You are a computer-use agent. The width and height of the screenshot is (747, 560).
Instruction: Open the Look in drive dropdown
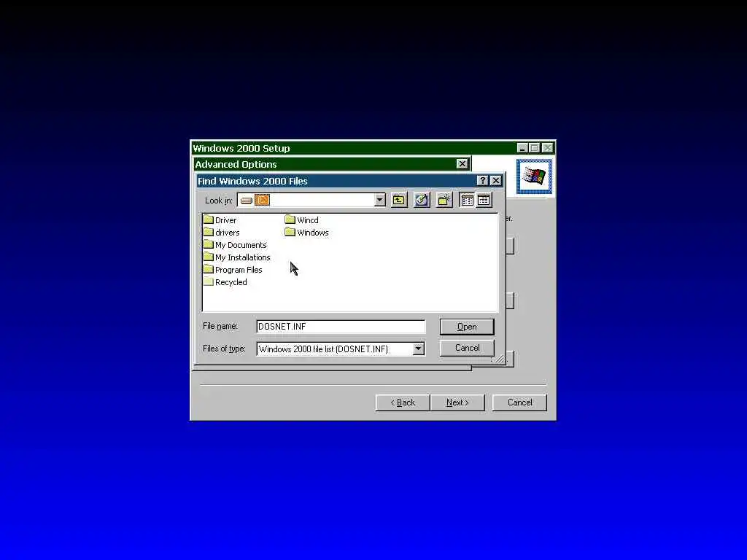tap(379, 200)
